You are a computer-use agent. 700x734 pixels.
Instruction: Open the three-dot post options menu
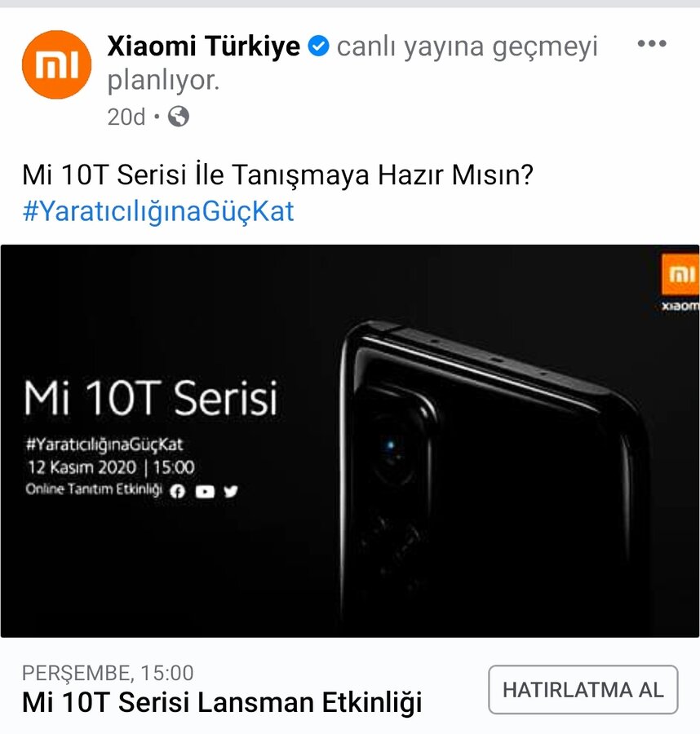652,43
